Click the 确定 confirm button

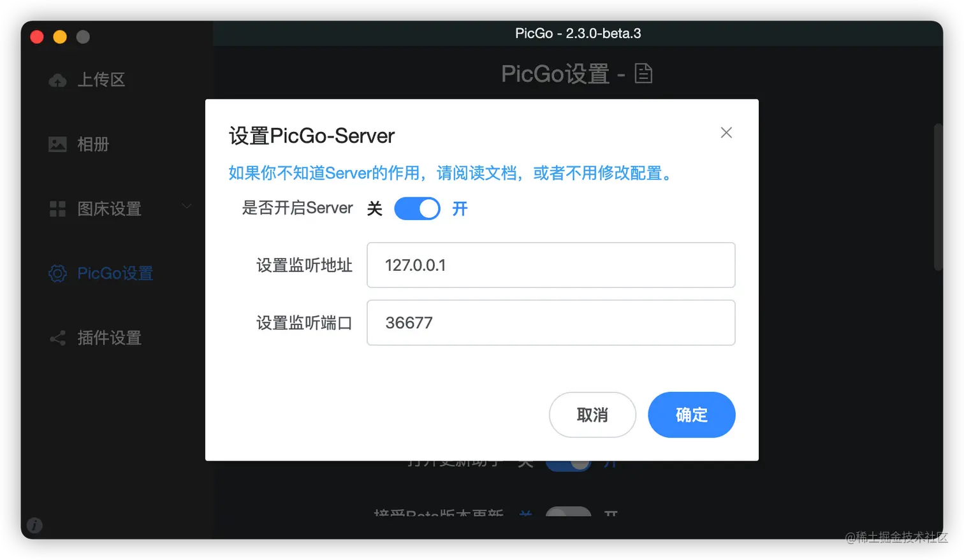[692, 415]
